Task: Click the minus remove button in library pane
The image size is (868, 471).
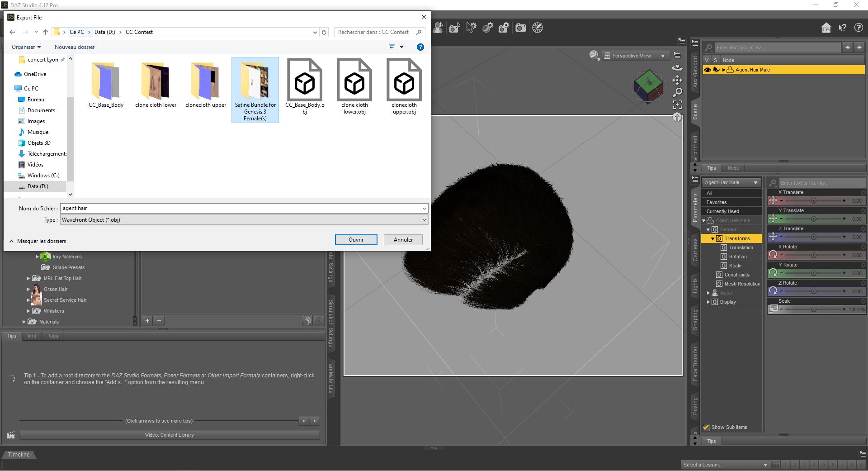Action: point(159,321)
